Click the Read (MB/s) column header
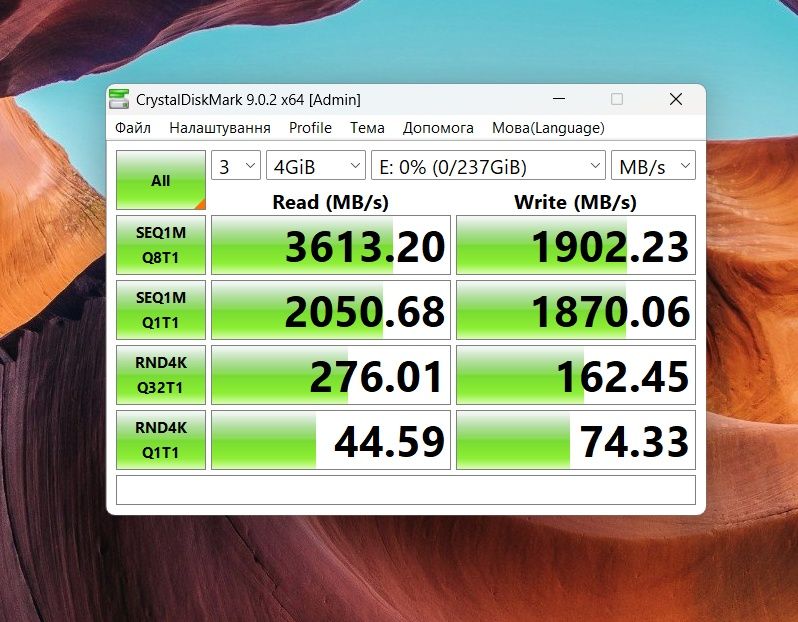This screenshot has height=622, width=798. point(331,202)
